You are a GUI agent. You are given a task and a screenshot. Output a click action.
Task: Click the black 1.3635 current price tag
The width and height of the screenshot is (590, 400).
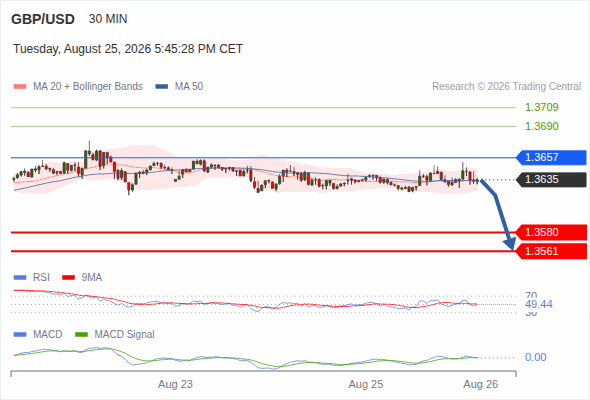[x=551, y=179]
